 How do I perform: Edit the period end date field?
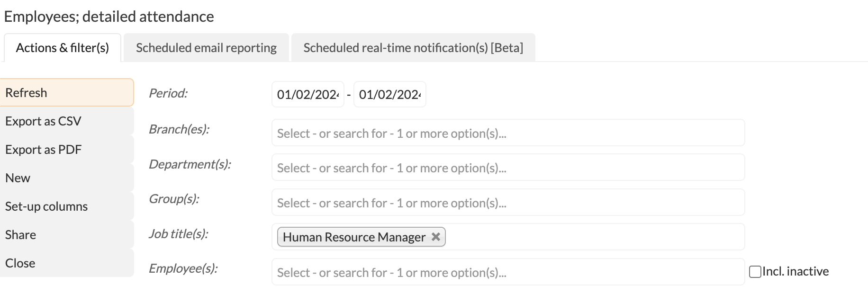[390, 95]
